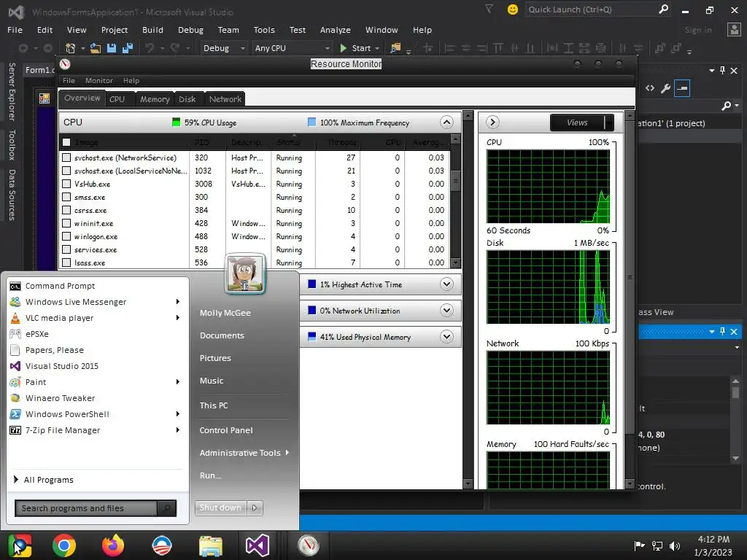Open the Any CPU platform dropdown

[x=292, y=48]
